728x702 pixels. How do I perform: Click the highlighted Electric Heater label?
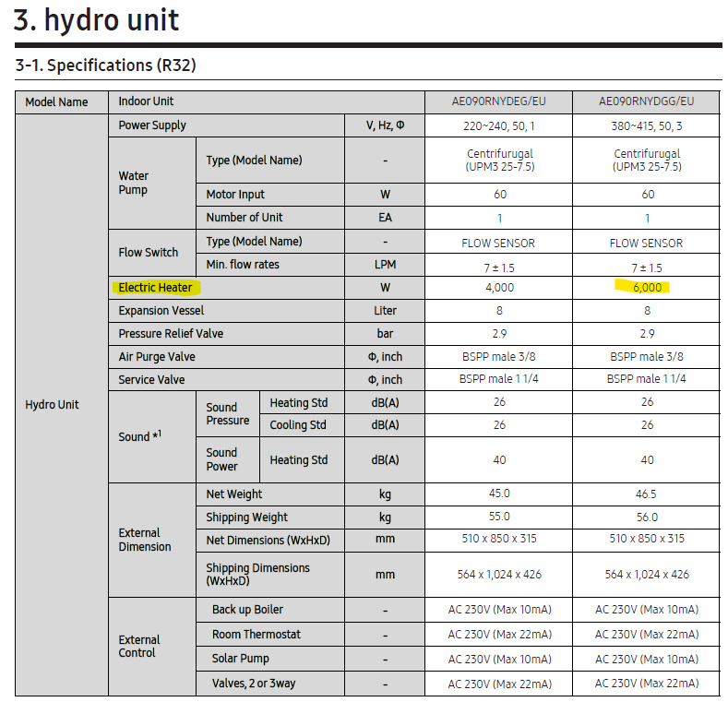tap(155, 288)
